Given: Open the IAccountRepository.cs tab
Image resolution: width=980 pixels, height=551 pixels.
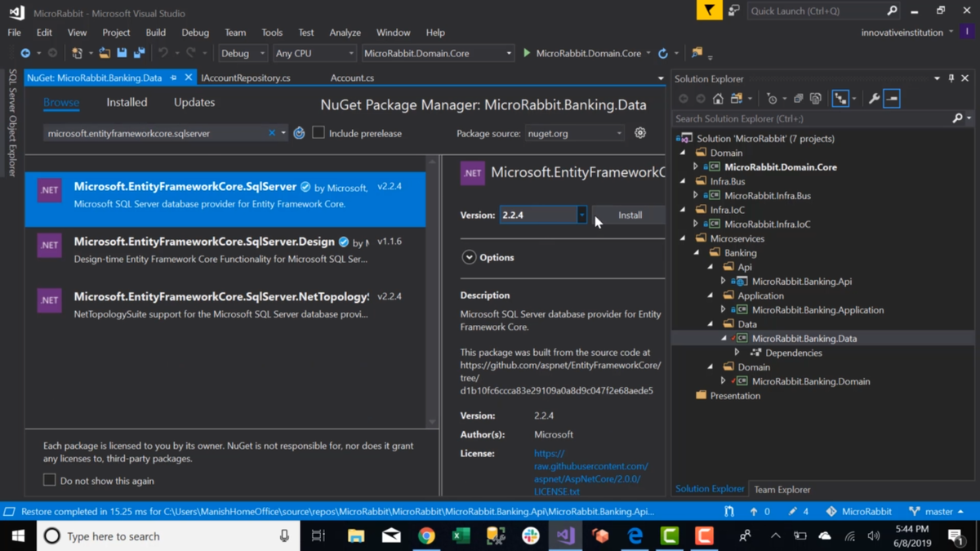Looking at the screenshot, I should click(x=246, y=78).
